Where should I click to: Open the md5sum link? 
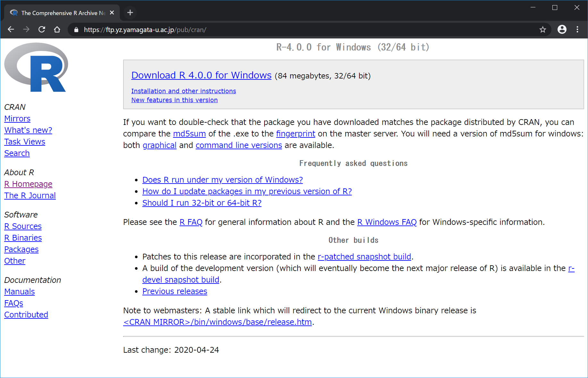point(189,134)
